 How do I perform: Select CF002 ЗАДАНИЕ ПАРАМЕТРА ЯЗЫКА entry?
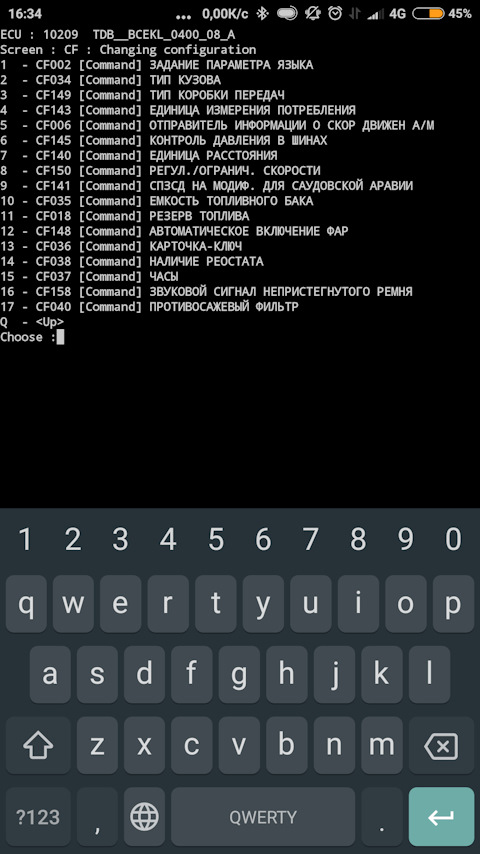(157, 65)
